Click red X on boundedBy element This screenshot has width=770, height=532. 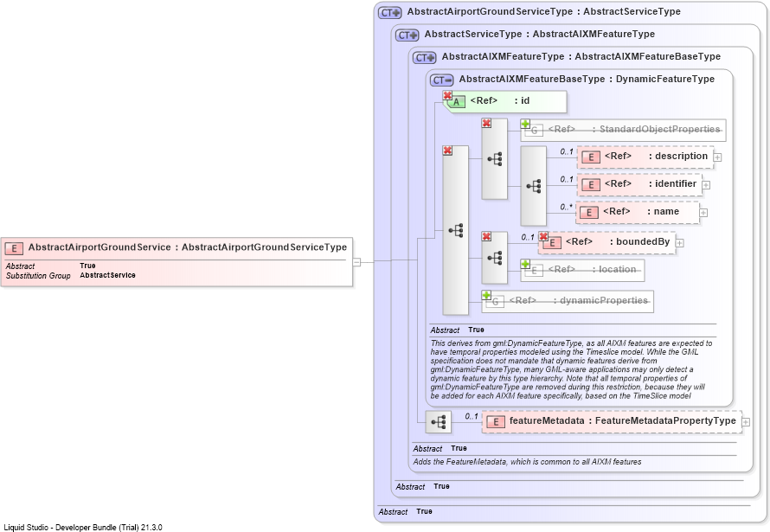(x=543, y=236)
